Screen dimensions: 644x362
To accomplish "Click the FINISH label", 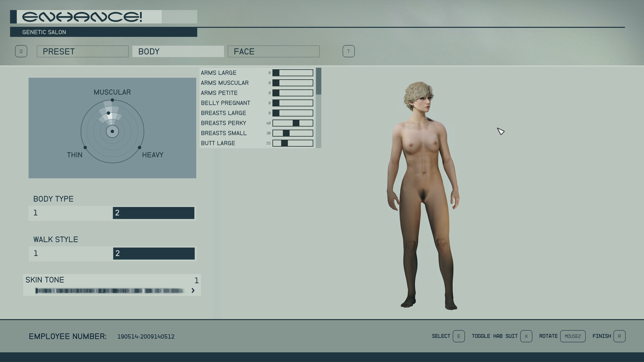I will (x=602, y=336).
